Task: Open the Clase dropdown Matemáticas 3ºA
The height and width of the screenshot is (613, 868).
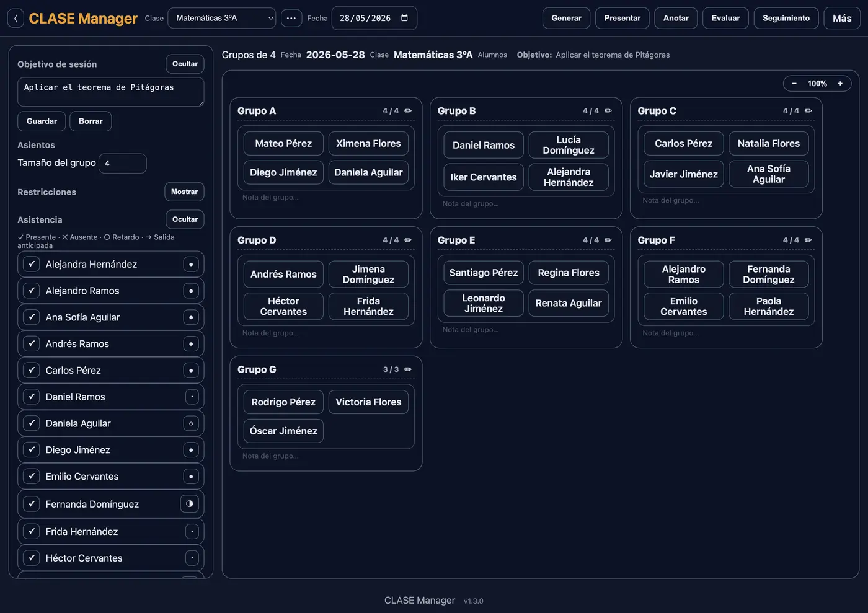Action: click(222, 18)
